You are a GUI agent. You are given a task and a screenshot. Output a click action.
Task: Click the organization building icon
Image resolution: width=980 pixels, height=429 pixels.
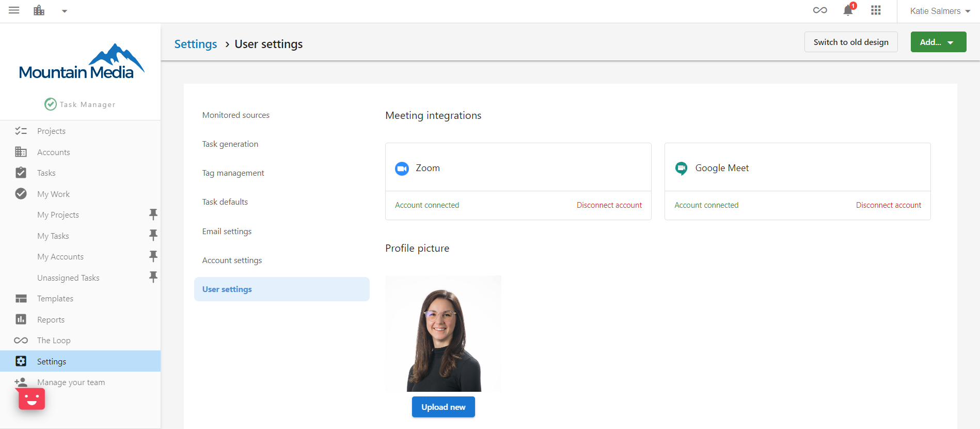point(39,10)
